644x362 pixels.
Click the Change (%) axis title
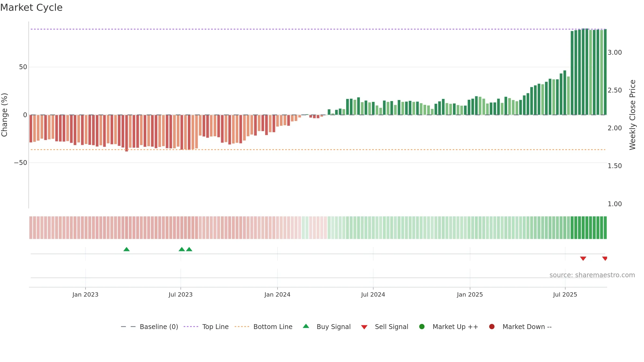click(x=5, y=115)
